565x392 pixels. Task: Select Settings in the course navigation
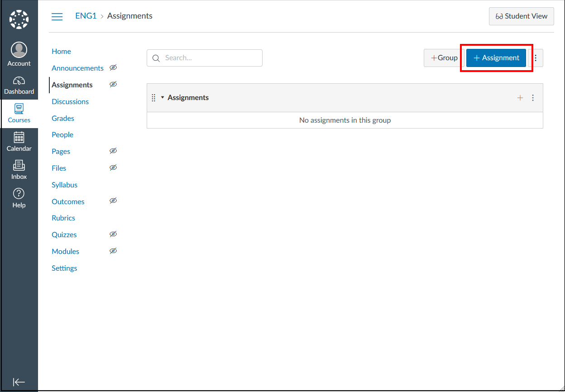pos(64,268)
